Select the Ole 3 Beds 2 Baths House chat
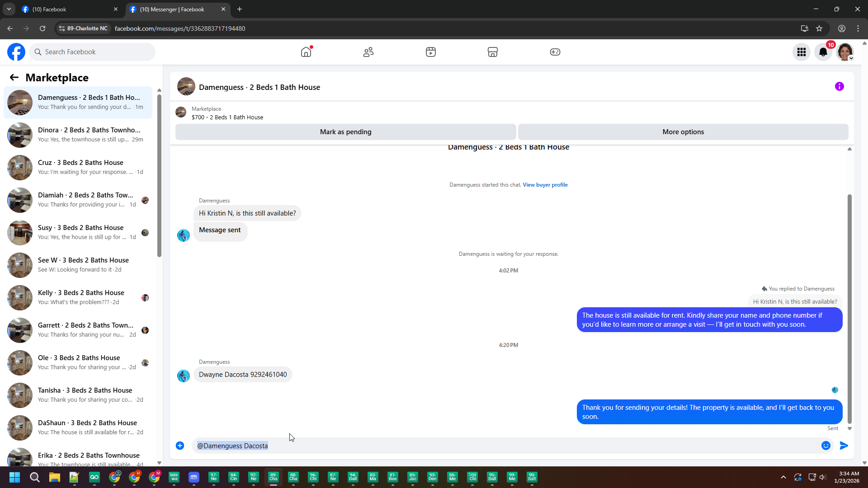The width and height of the screenshot is (868, 488). pyautogui.click(x=78, y=363)
